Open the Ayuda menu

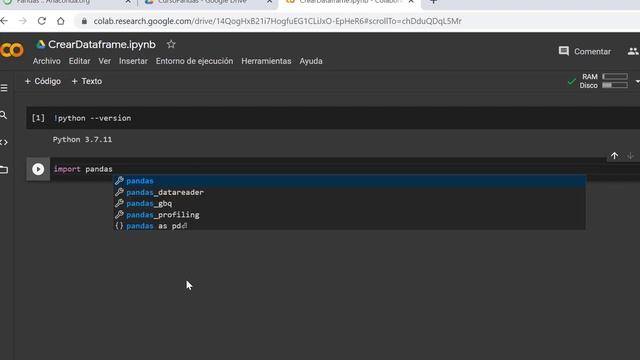(x=311, y=61)
